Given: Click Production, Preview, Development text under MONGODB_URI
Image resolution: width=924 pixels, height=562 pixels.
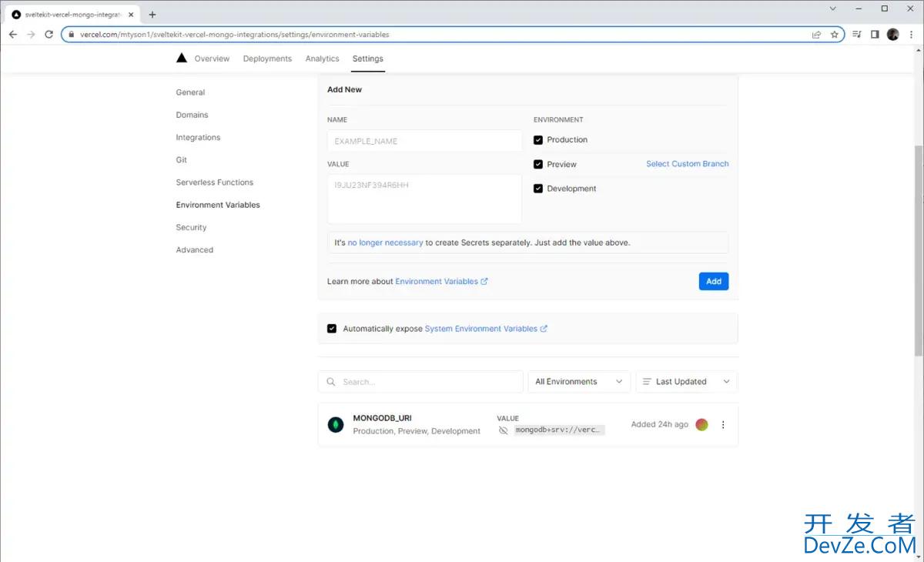Looking at the screenshot, I should click(417, 431).
